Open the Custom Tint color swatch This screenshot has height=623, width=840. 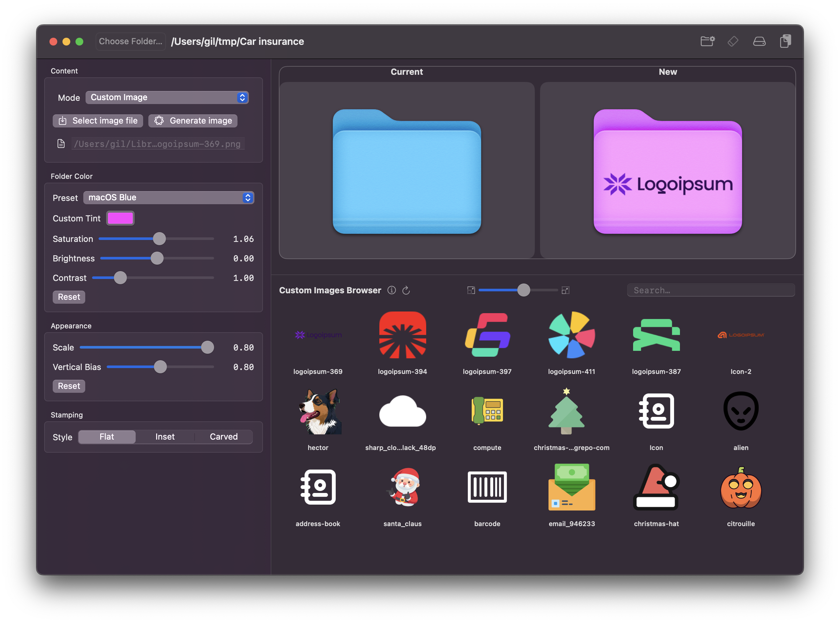120,218
